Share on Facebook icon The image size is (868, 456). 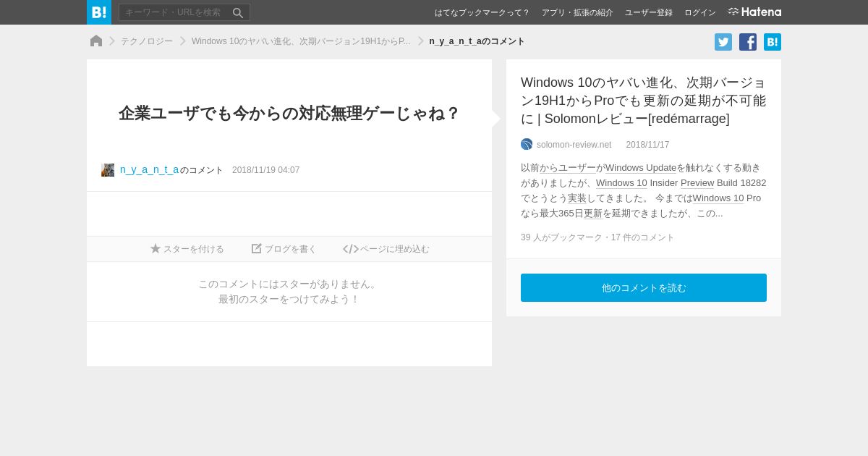[x=748, y=42]
